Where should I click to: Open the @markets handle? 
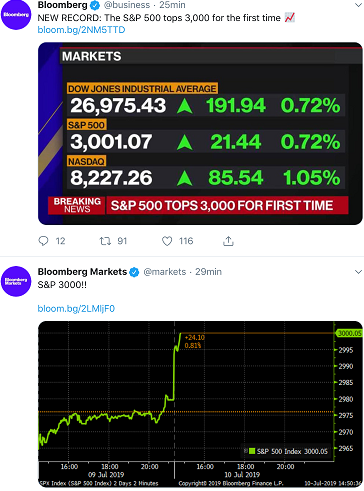click(165, 272)
